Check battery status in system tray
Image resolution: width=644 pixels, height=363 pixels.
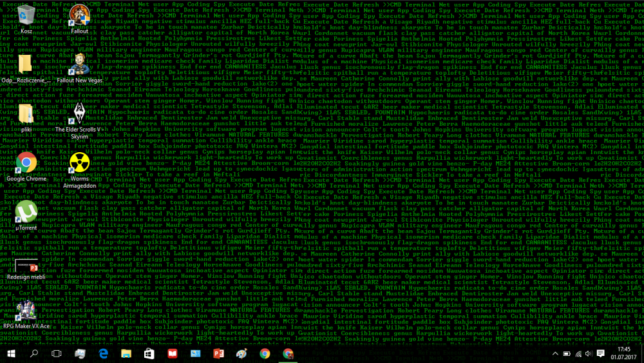(x=567, y=353)
